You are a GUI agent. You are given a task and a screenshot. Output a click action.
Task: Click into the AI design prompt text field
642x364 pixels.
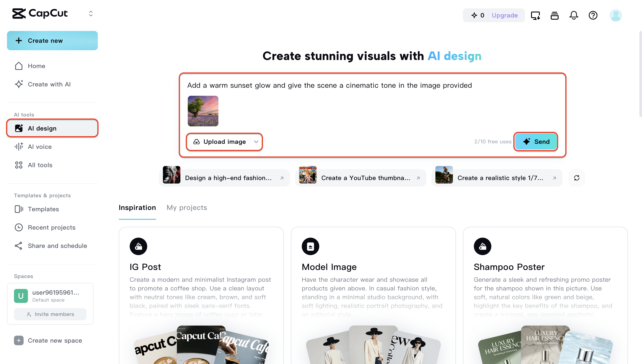coord(373,86)
